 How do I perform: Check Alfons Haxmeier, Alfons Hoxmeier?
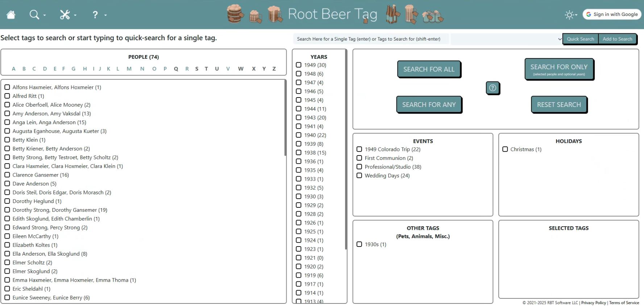[7, 87]
